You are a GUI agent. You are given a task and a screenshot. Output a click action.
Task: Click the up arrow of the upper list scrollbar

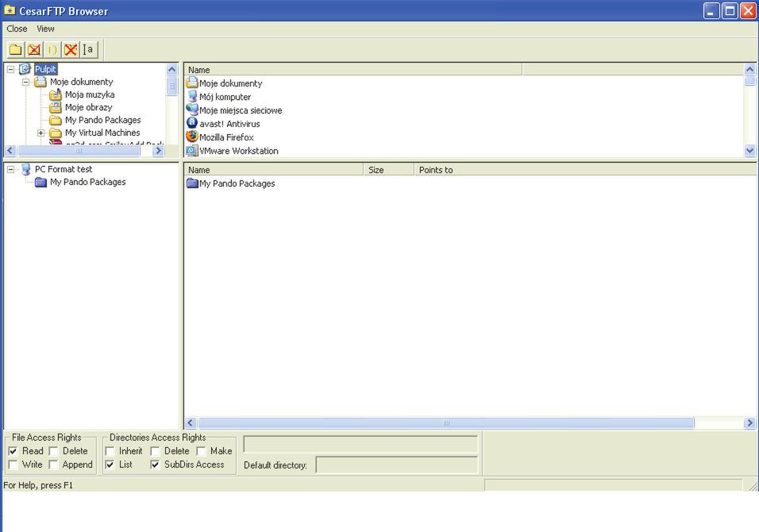pyautogui.click(x=749, y=70)
